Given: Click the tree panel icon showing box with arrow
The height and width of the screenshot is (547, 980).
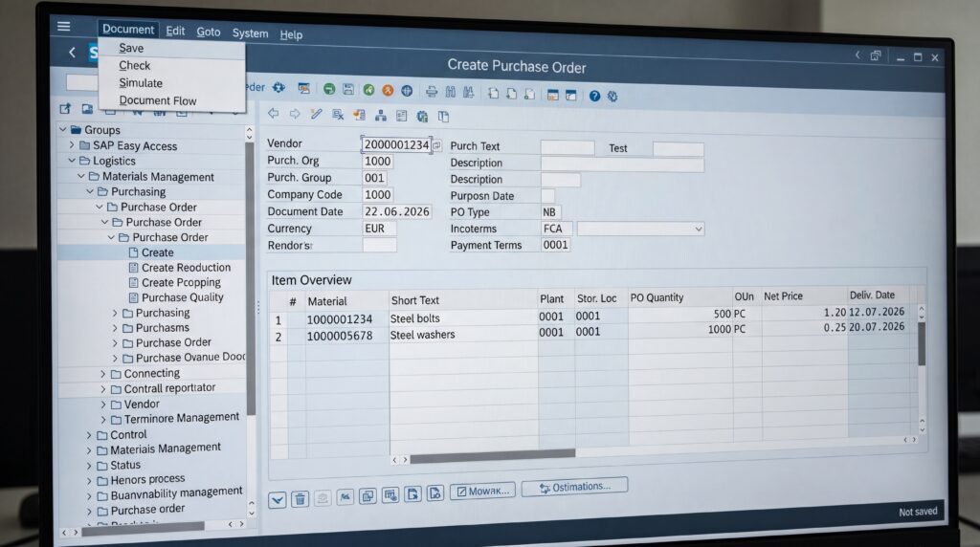Looking at the screenshot, I should 65,108.
